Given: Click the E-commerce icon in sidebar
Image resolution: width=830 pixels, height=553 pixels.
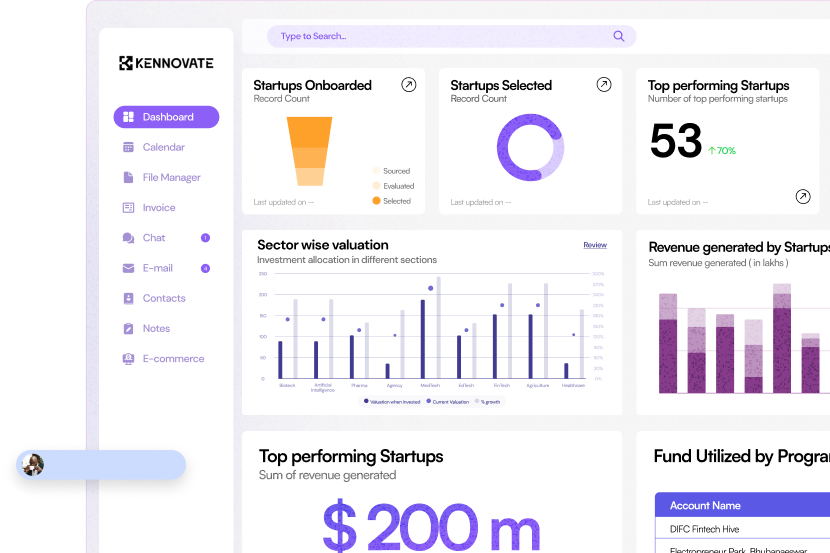Looking at the screenshot, I should pos(128,359).
